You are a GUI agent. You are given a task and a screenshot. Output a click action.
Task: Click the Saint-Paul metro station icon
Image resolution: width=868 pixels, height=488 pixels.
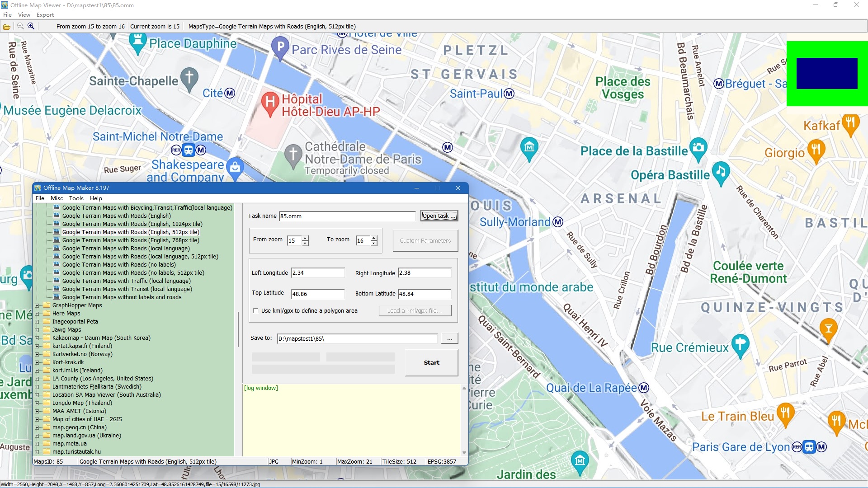tap(509, 94)
